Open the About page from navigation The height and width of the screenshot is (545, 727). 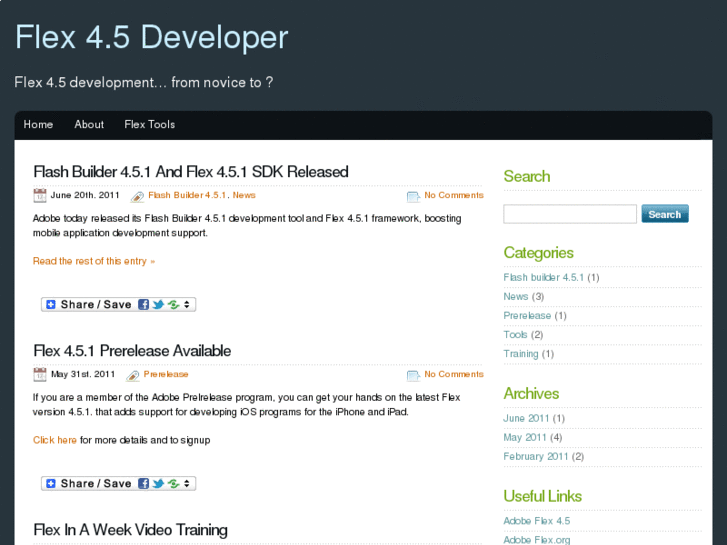(x=89, y=124)
